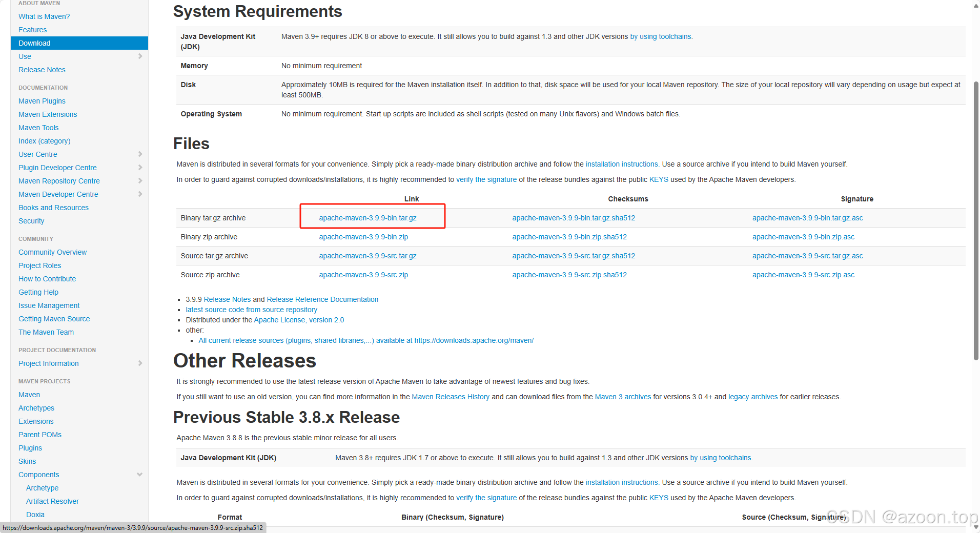The image size is (980, 533).
Task: Open Release Reference Documentation link
Action: (x=322, y=299)
